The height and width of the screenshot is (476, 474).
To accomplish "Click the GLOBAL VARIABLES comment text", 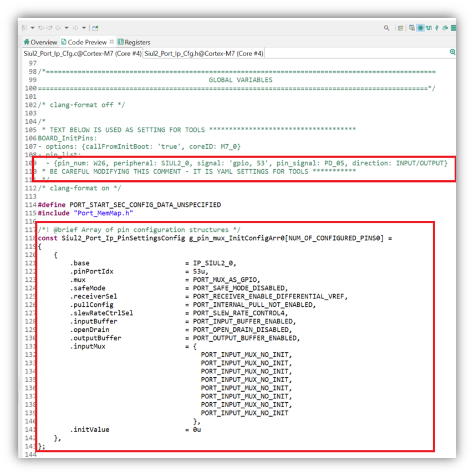I will (241, 80).
